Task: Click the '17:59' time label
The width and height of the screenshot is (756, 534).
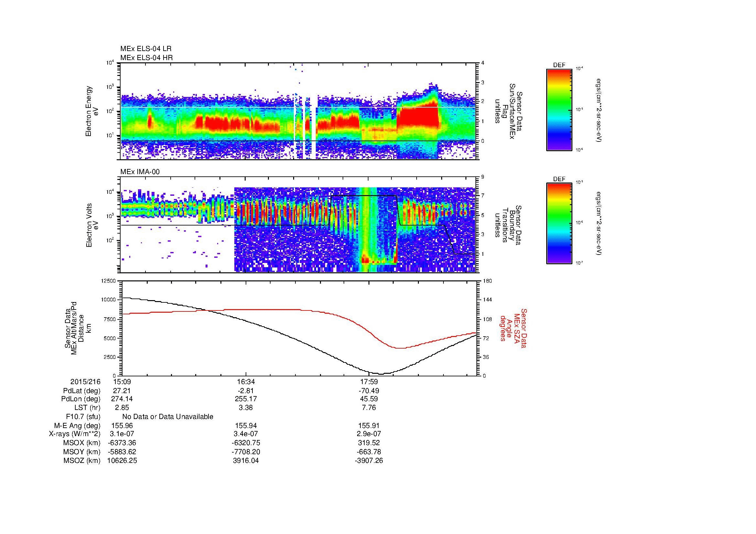Action: click(369, 382)
